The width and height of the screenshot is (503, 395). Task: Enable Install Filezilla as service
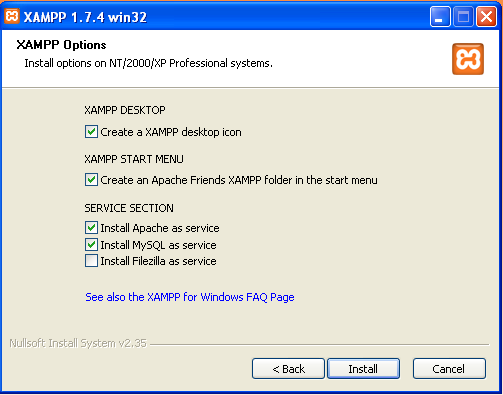91,261
